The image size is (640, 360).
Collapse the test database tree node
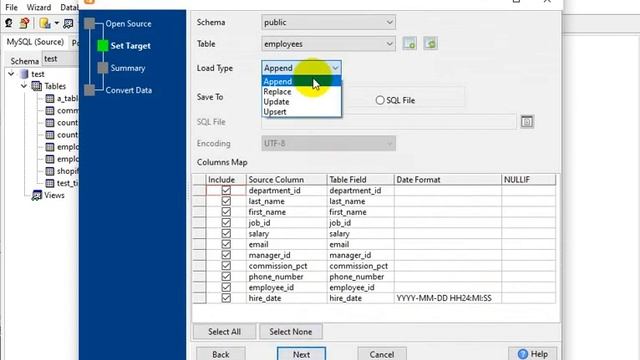coord(11,74)
